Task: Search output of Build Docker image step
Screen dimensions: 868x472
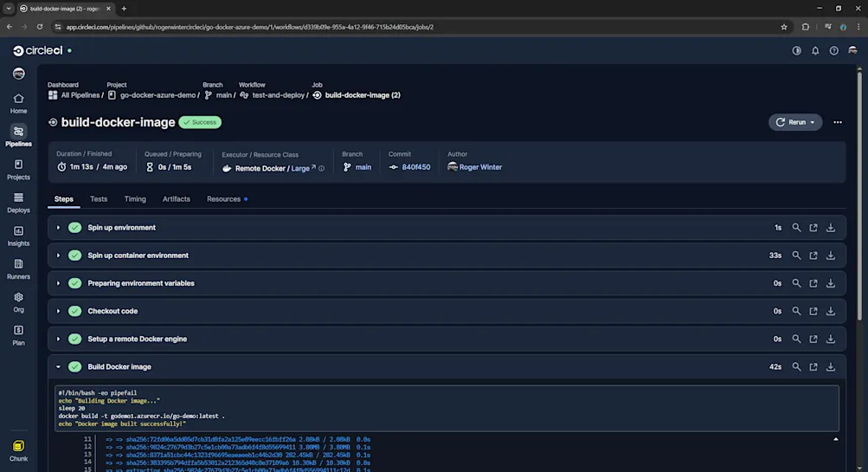Action: [x=796, y=366]
